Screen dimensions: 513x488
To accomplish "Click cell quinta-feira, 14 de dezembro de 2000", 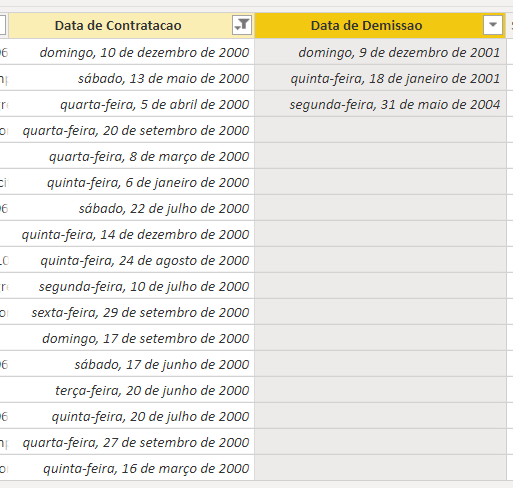I will [131, 234].
